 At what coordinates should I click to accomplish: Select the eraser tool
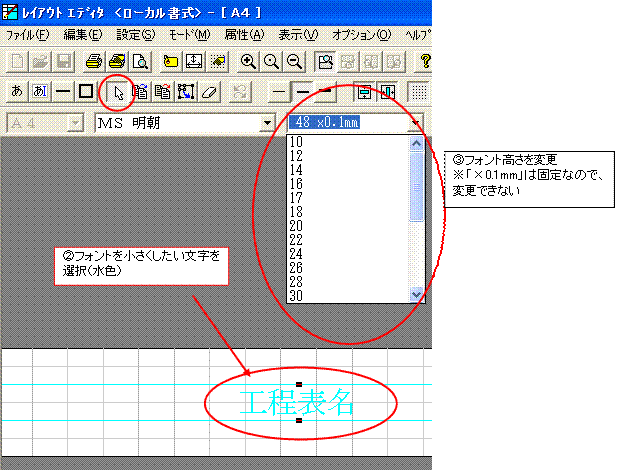click(x=209, y=92)
